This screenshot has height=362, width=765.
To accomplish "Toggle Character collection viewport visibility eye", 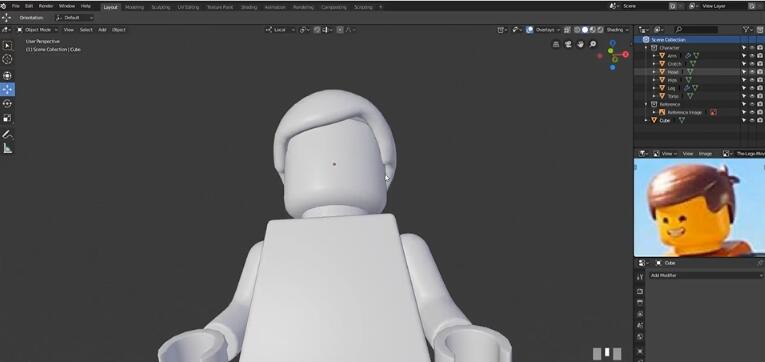I will tap(752, 48).
